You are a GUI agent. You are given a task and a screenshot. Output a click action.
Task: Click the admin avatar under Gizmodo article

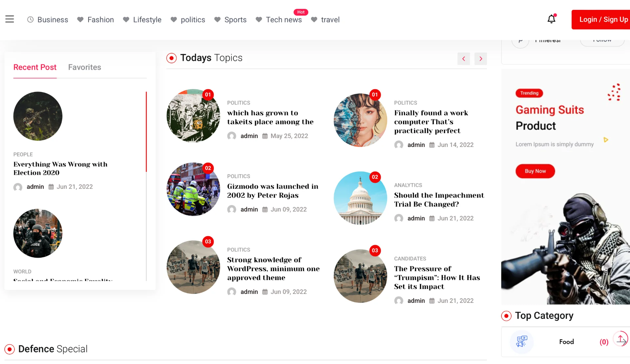pos(232,209)
